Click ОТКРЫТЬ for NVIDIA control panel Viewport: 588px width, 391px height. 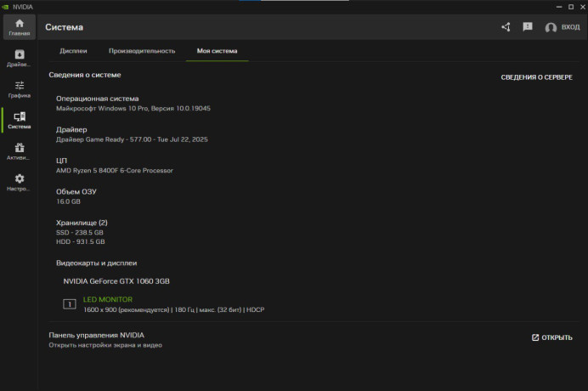(552, 337)
